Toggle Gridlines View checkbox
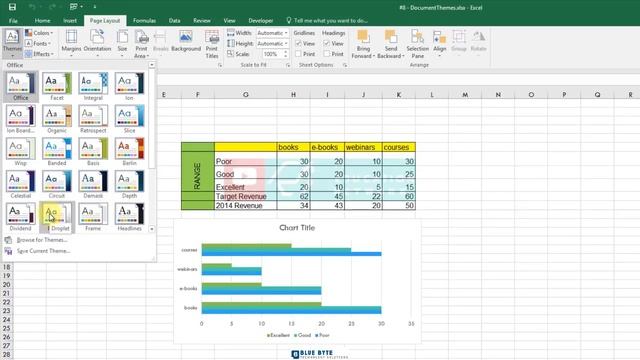This screenshot has width=640, height=360. [x=298, y=43]
